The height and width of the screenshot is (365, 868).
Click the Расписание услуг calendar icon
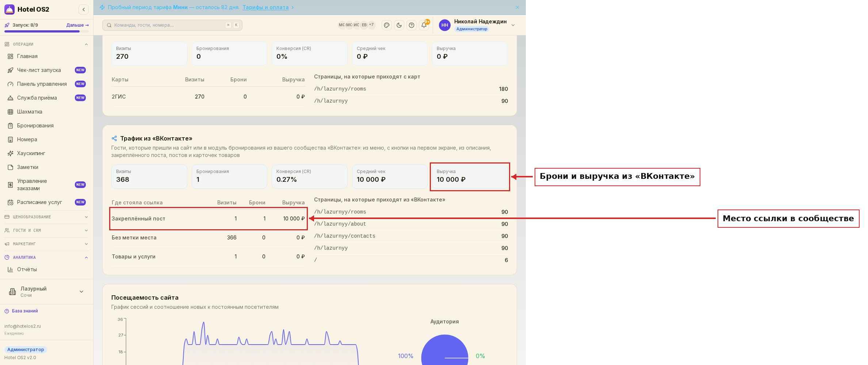pyautogui.click(x=11, y=202)
